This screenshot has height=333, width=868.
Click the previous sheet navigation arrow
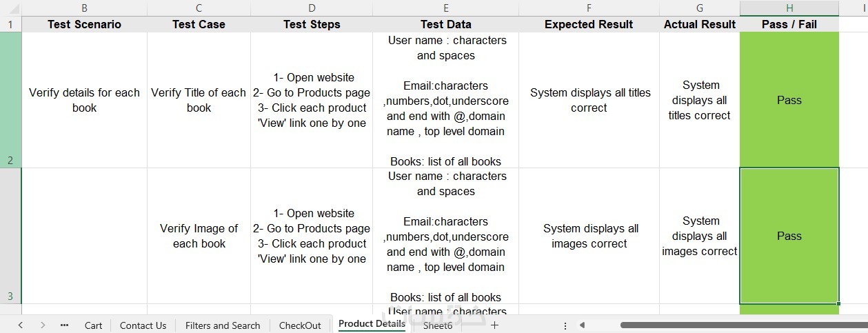point(20,325)
